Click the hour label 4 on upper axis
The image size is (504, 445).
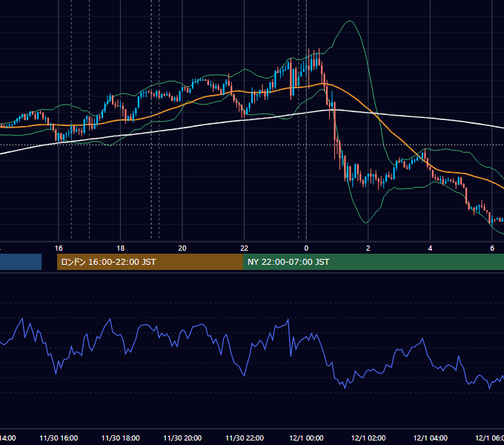(x=430, y=248)
